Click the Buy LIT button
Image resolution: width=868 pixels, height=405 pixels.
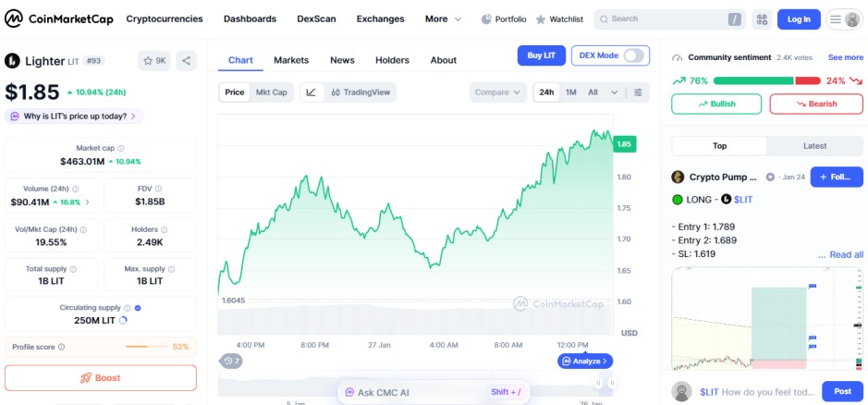542,55
